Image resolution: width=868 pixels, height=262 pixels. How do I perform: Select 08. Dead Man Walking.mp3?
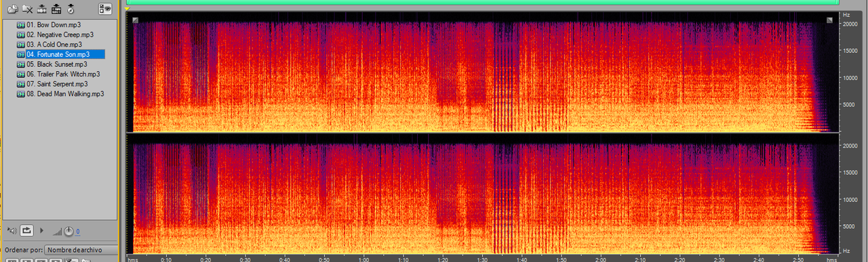pyautogui.click(x=65, y=93)
